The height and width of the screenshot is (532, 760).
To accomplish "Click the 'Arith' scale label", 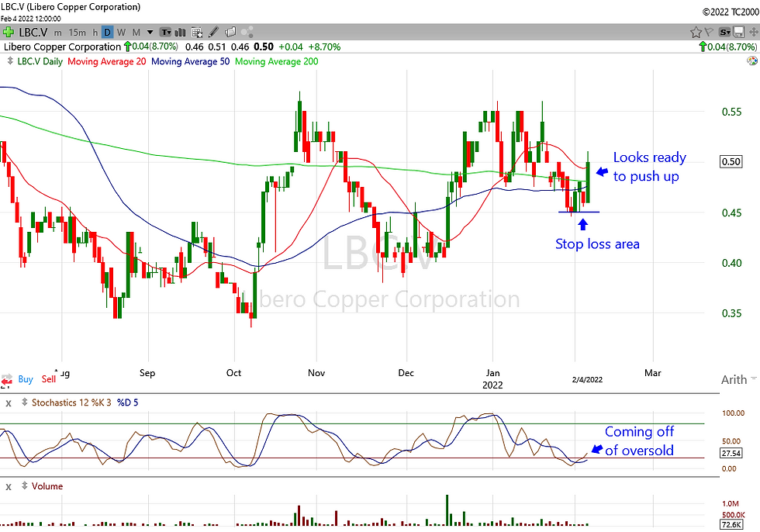I will point(734,380).
